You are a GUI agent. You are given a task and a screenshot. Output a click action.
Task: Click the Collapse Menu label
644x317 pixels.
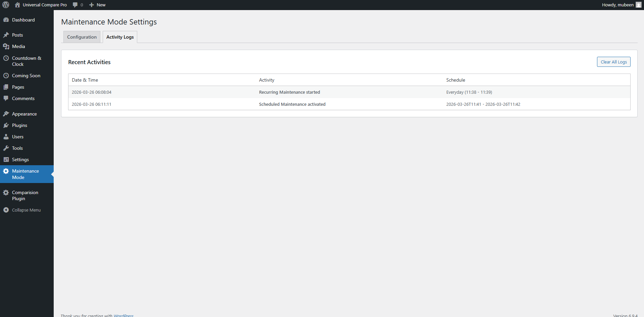pos(26,210)
